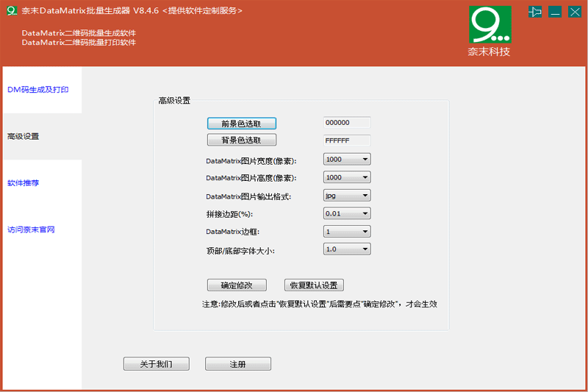
Task: Click the 前景色选取 button
Action: pos(242,124)
